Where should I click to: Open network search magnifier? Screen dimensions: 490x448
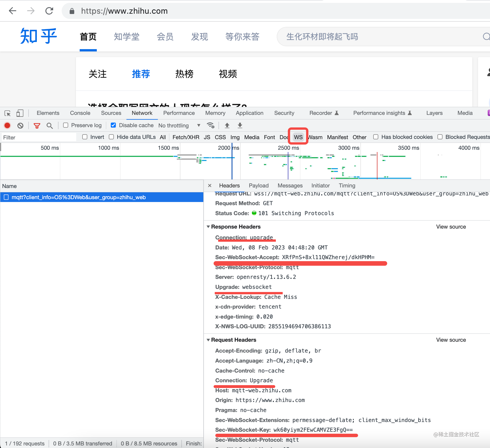click(50, 125)
